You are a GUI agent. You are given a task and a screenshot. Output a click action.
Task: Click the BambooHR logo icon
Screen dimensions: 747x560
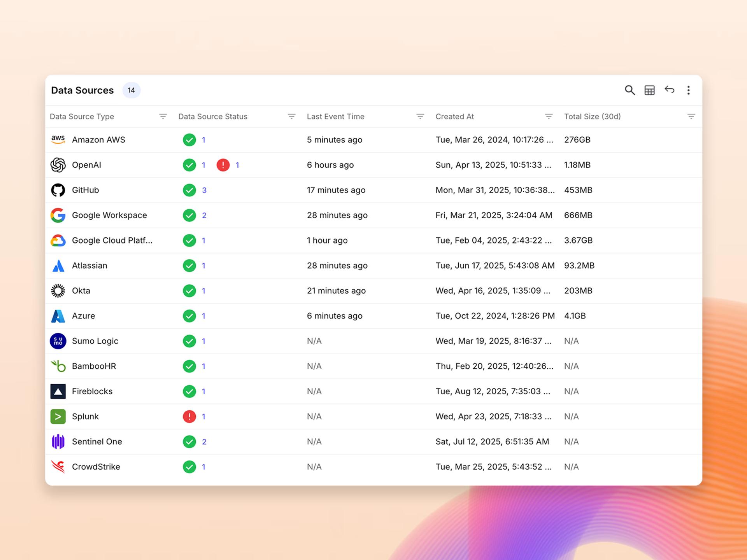pos(58,366)
